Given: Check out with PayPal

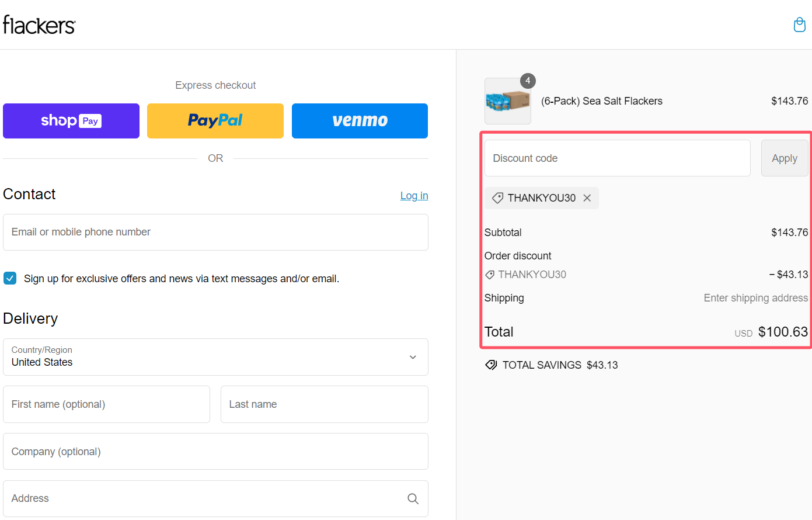Looking at the screenshot, I should tap(215, 121).
